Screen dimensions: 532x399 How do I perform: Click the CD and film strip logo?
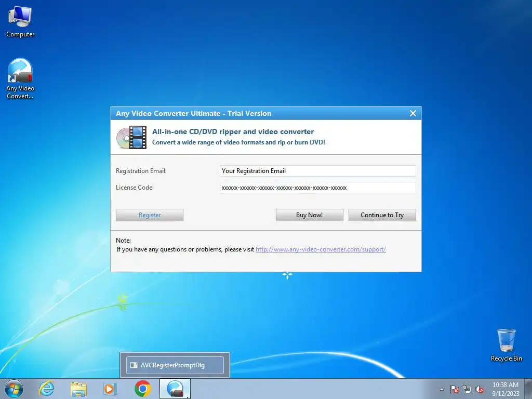[x=131, y=137]
